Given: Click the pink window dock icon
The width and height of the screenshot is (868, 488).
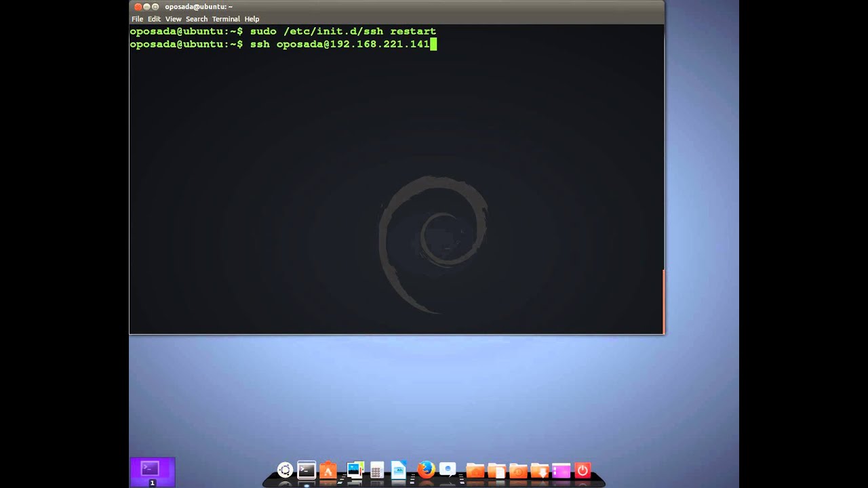Looking at the screenshot, I should pyautogui.click(x=561, y=470).
